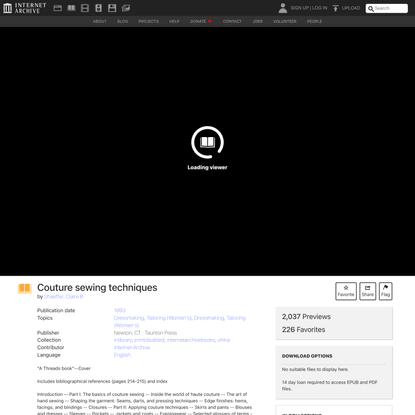The width and height of the screenshot is (415, 415).
Task: Click the 226 Favorites text
Action: click(x=303, y=330)
